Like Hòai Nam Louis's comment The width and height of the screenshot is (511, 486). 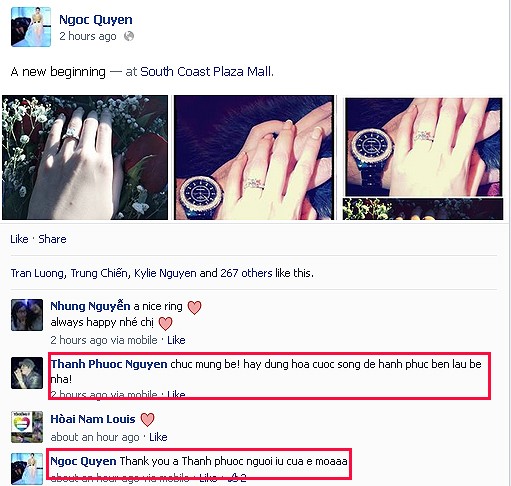coord(158,437)
